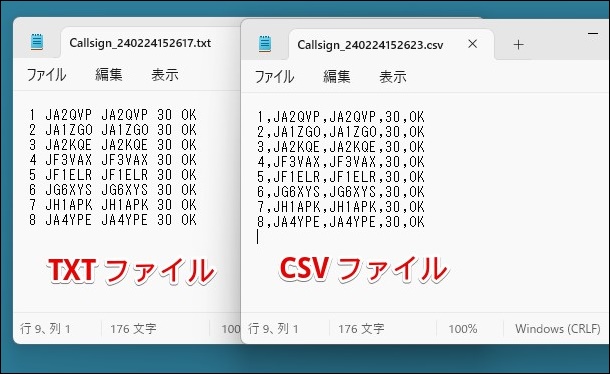Click Notepad icon in CSV window
Viewport: 610px width, 374px height.
coord(265,44)
